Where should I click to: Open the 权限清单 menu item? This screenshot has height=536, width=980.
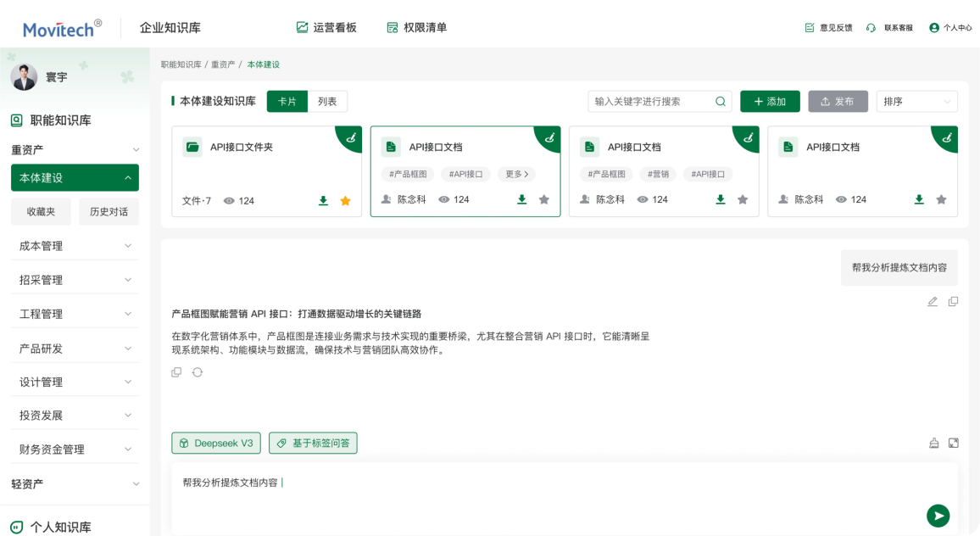coord(417,27)
